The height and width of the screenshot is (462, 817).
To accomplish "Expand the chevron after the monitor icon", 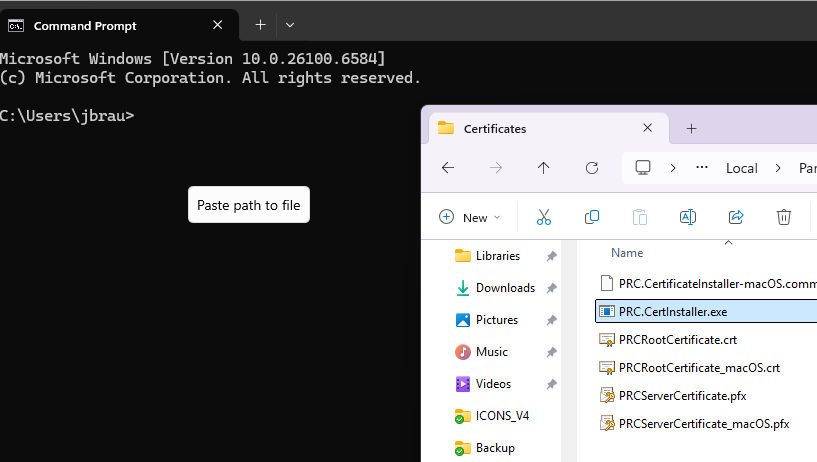I will tap(673, 168).
